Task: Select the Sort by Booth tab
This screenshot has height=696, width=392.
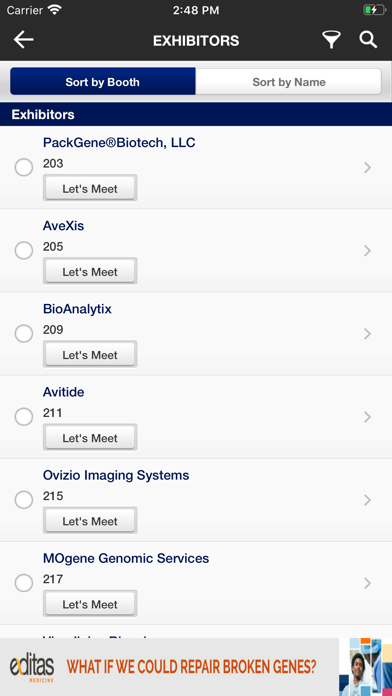Action: [x=103, y=82]
